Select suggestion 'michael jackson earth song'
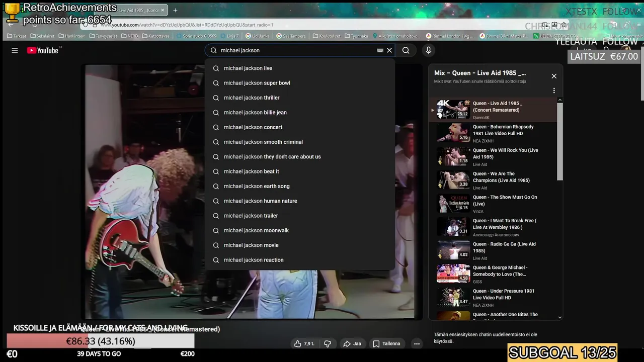 pyautogui.click(x=300, y=186)
